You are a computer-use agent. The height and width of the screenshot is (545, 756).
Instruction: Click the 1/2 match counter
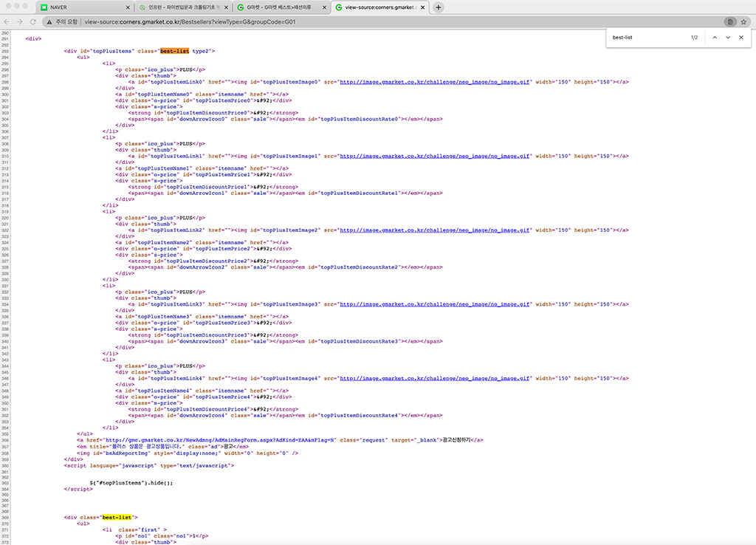coord(694,37)
